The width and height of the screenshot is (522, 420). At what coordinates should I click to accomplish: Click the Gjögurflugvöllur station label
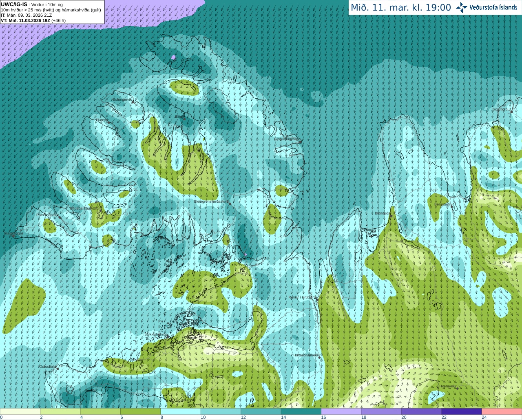(287, 139)
